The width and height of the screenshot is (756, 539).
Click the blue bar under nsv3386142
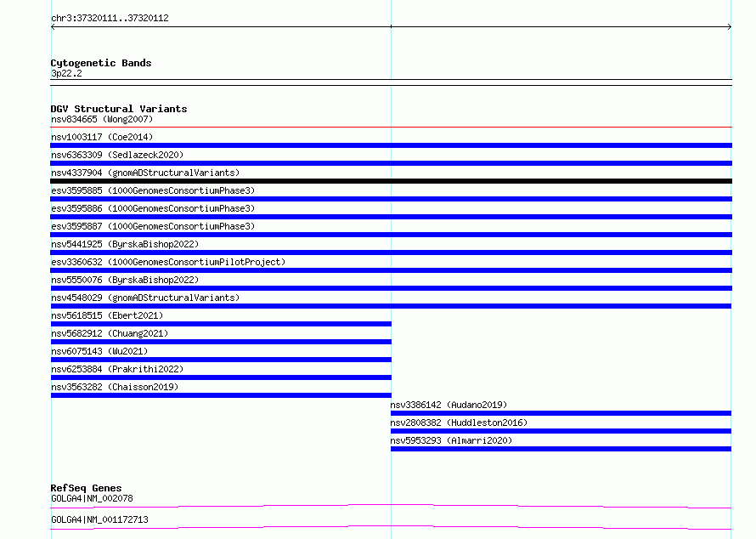click(x=561, y=413)
